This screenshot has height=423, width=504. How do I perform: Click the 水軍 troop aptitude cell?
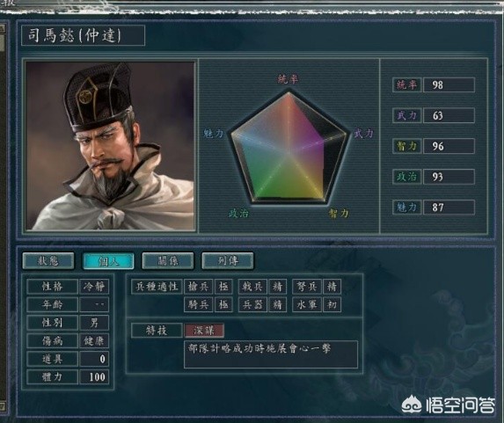(x=307, y=304)
